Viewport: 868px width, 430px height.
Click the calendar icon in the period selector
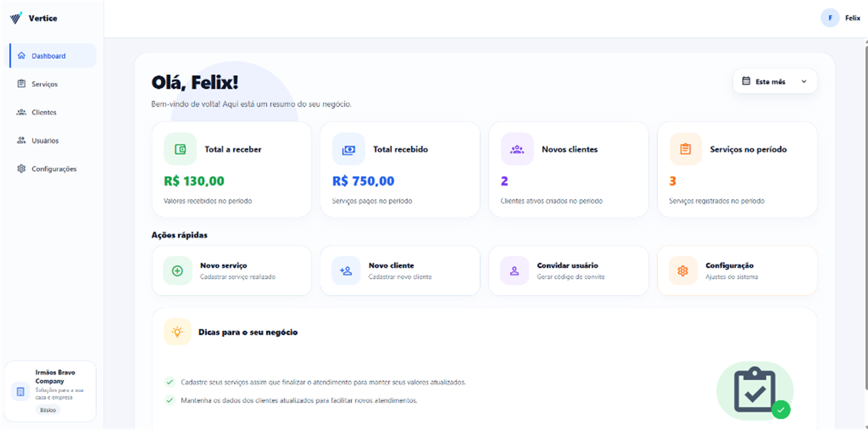[746, 81]
